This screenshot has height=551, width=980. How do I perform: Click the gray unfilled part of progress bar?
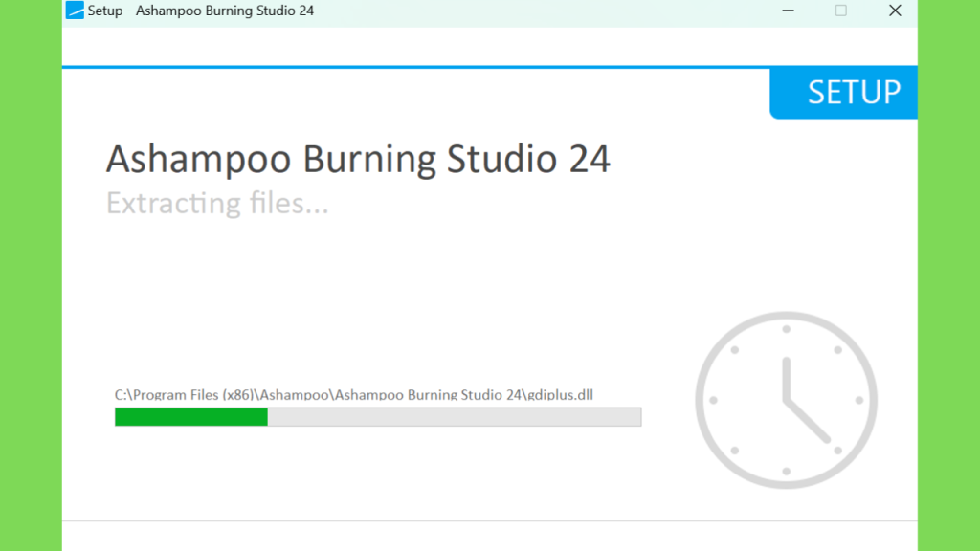(x=454, y=417)
